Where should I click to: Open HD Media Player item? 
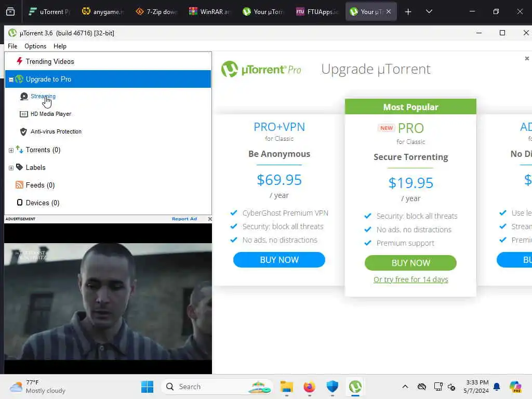51,114
